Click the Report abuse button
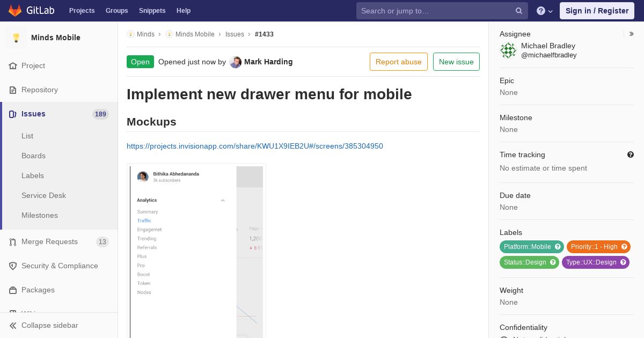 pyautogui.click(x=398, y=62)
